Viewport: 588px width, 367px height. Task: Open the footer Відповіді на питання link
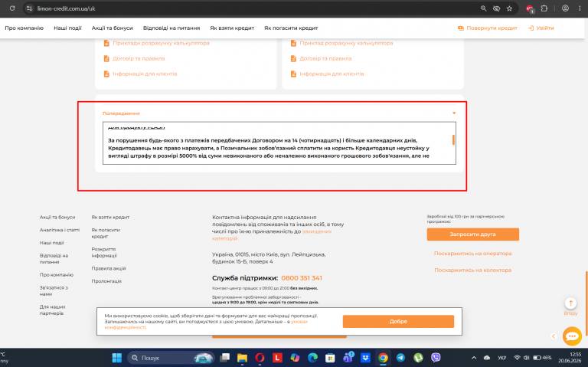(x=54, y=258)
